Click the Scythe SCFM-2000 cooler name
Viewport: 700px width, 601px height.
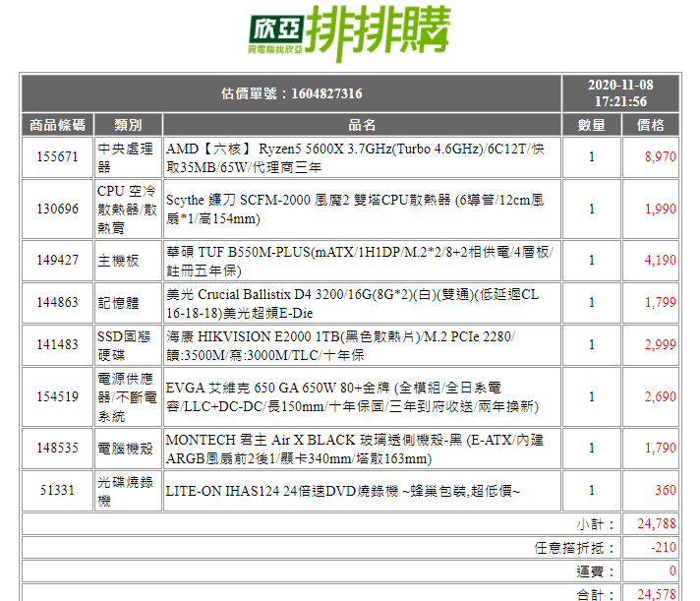click(355, 209)
